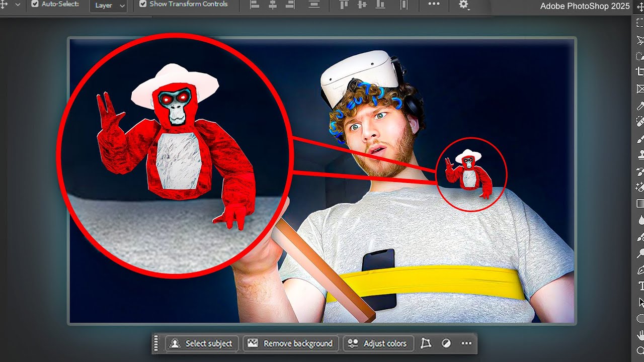Select the Pen tool
The height and width of the screenshot is (362, 644).
click(x=640, y=269)
